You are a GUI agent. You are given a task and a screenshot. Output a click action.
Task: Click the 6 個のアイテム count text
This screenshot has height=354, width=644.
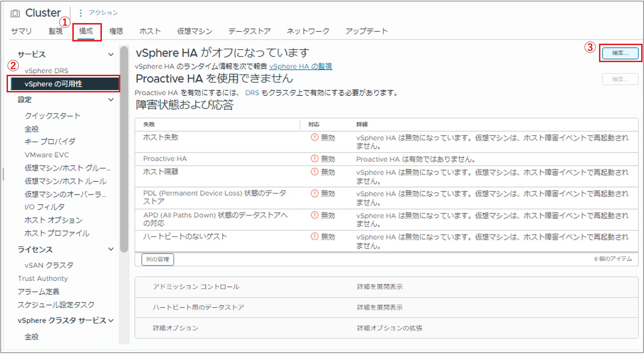coord(613,259)
